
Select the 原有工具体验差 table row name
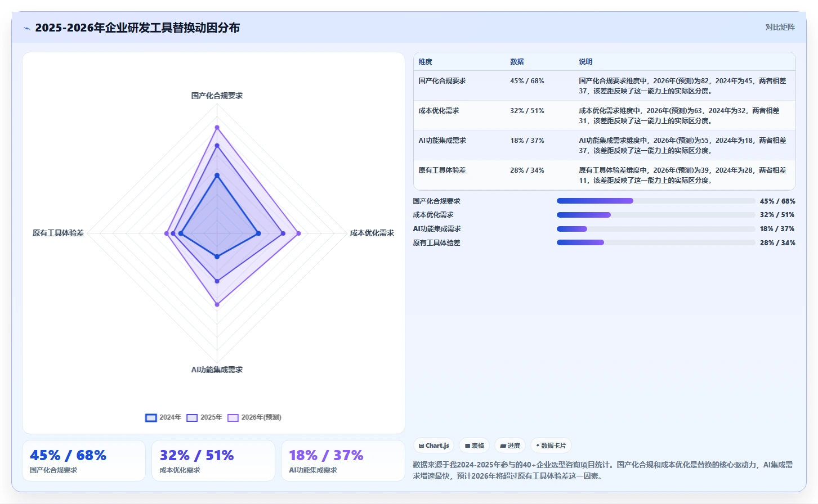pyautogui.click(x=442, y=170)
